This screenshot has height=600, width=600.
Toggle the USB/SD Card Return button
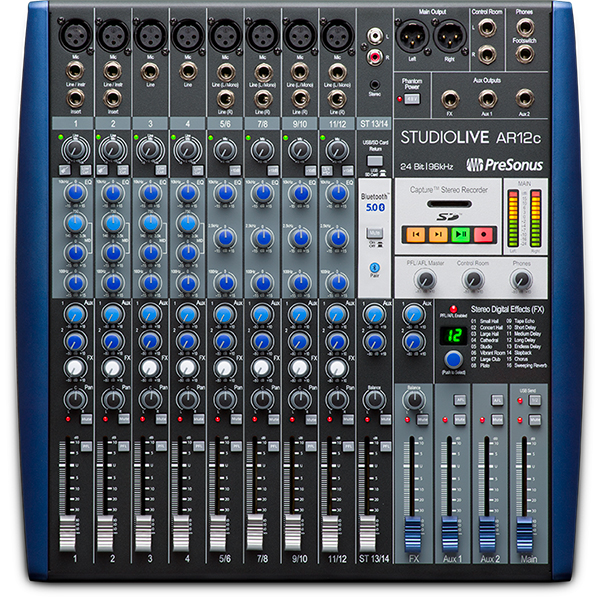[x=375, y=160]
